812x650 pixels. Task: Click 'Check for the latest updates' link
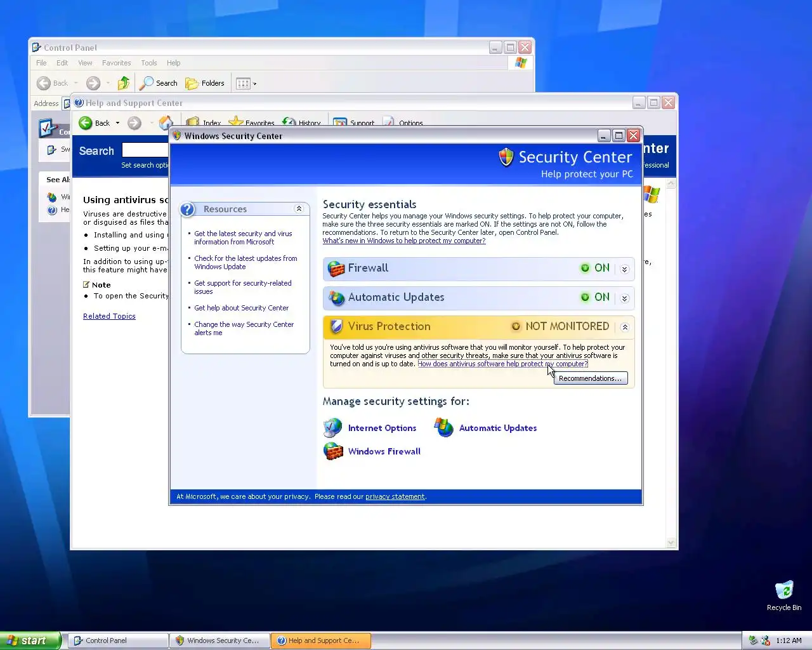point(246,262)
